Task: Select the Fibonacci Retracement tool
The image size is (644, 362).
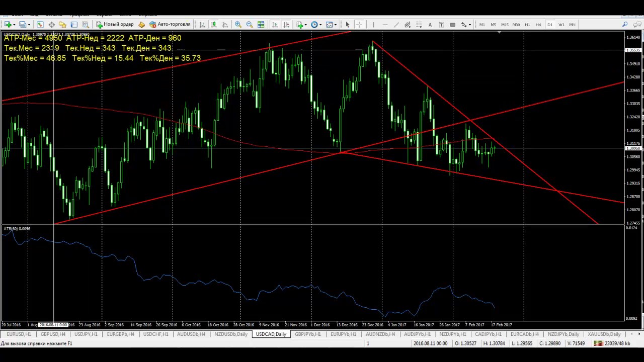Action: (x=419, y=24)
